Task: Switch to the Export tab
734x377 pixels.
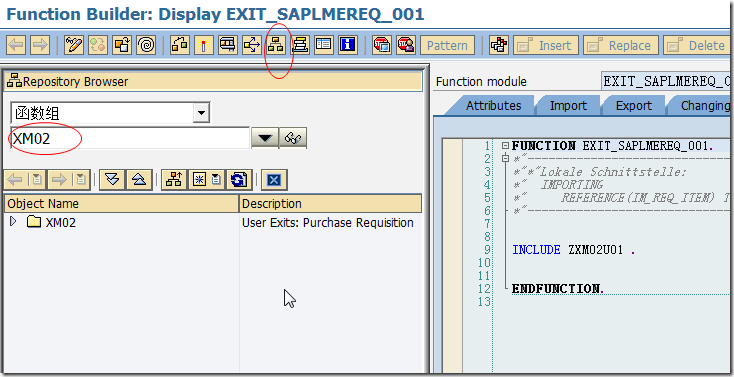Action: tap(633, 106)
